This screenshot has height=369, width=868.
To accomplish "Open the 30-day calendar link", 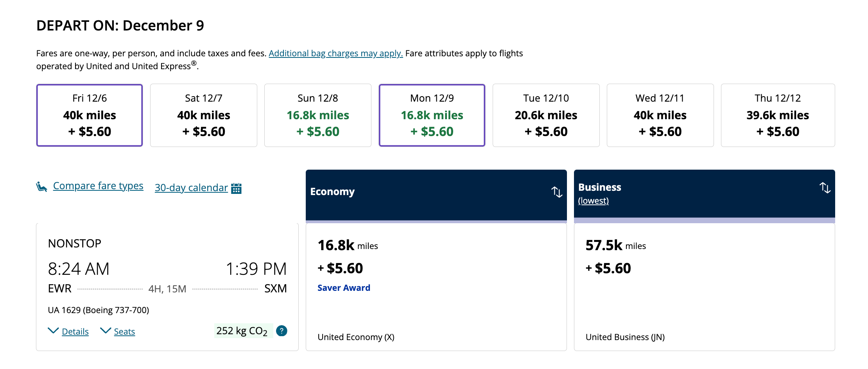I will (x=191, y=188).
